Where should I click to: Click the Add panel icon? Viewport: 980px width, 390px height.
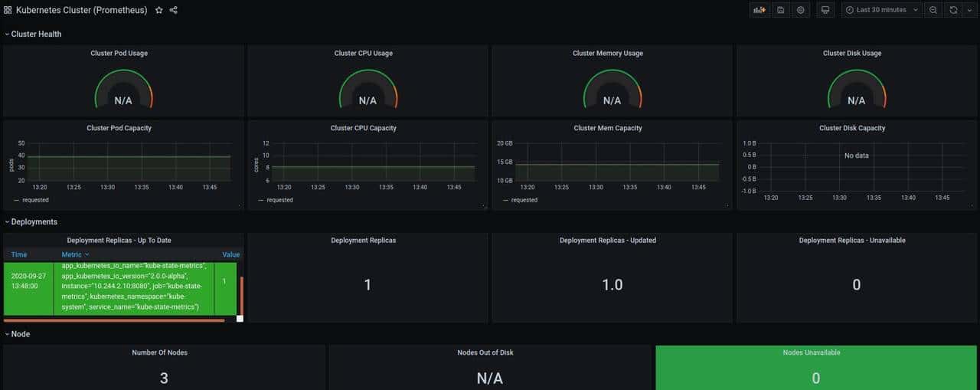click(759, 10)
